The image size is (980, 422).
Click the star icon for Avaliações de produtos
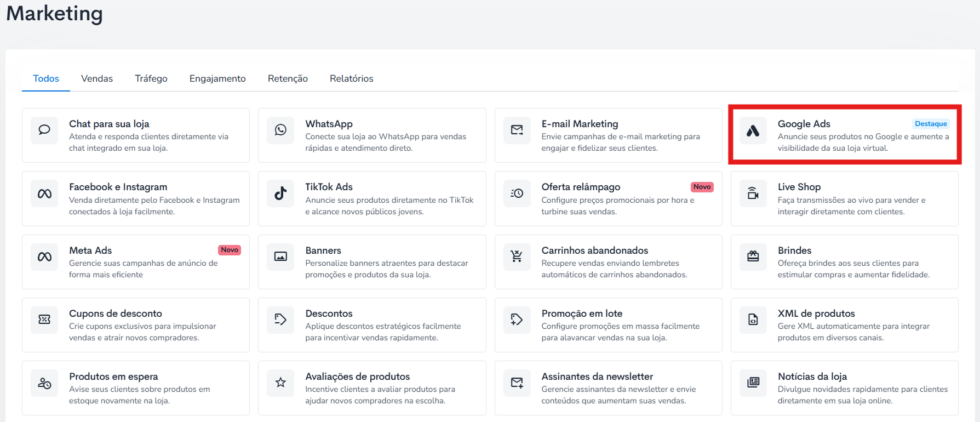coord(280,383)
